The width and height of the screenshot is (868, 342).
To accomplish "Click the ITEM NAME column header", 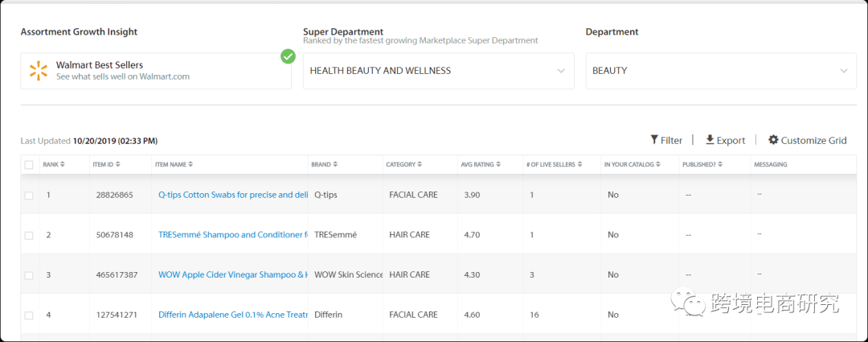I will tap(171, 165).
